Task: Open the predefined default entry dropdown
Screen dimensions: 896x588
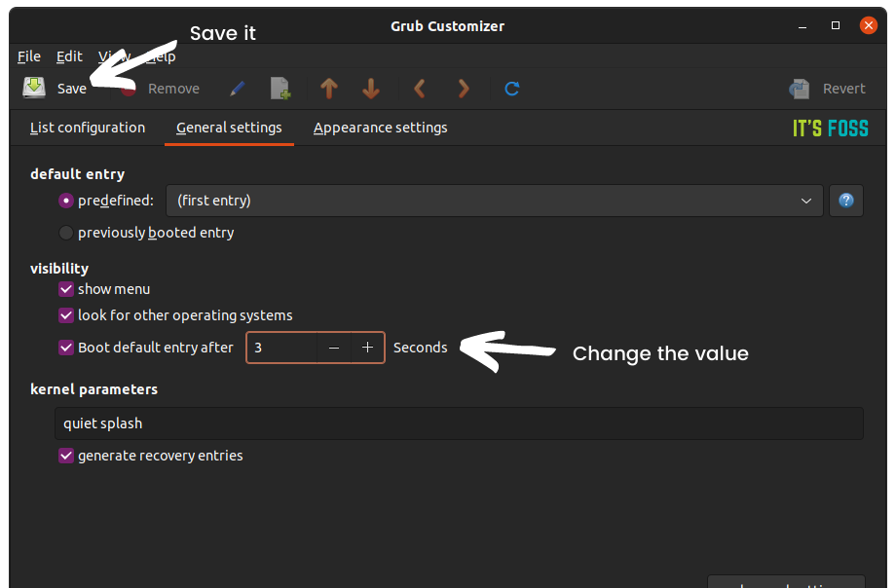Action: point(494,201)
